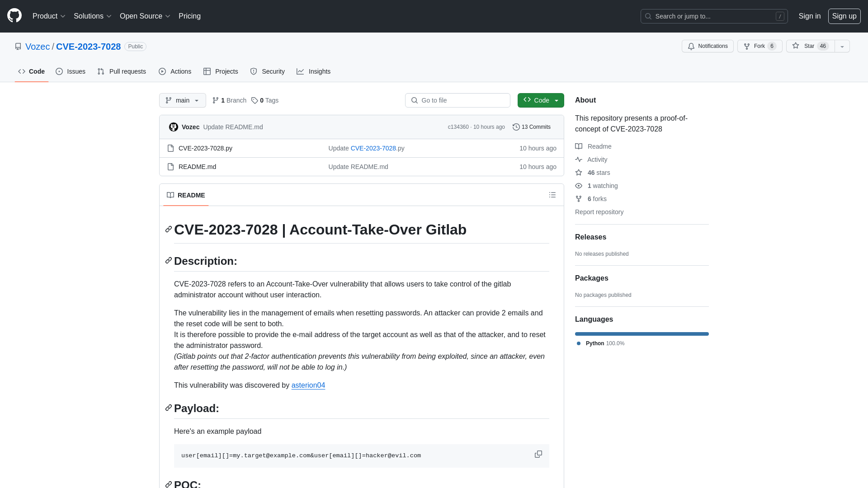Expand the main branch selector
The image size is (868, 488).
183,100
